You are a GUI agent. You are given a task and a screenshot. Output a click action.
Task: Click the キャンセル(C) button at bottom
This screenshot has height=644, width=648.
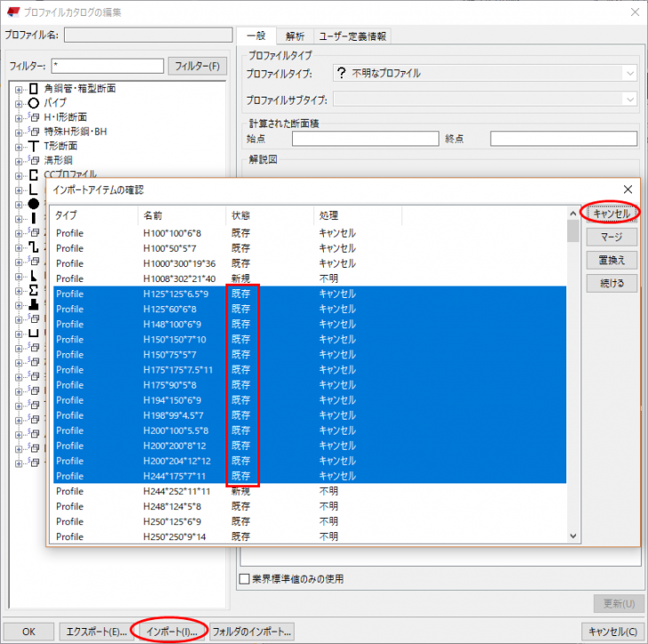(x=612, y=632)
